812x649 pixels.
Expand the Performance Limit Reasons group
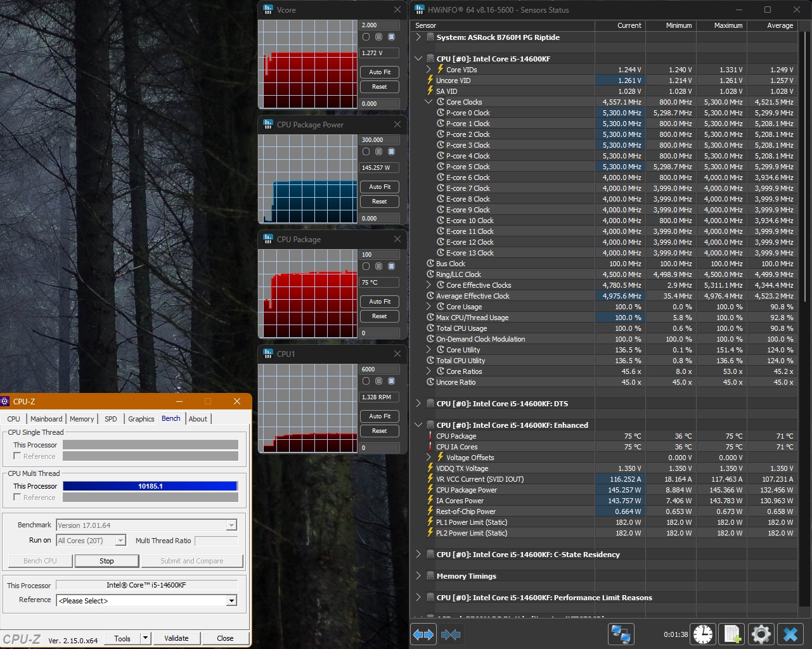pyautogui.click(x=418, y=598)
